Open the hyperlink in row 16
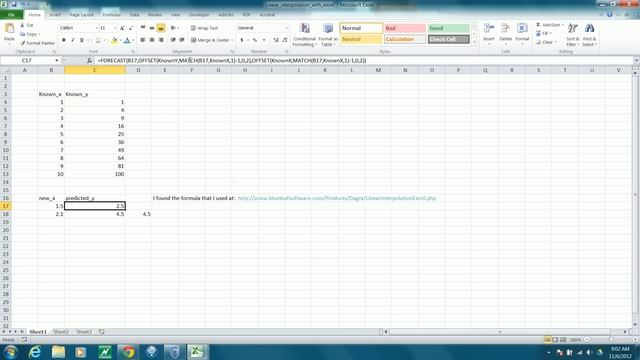640x360 pixels. point(337,198)
